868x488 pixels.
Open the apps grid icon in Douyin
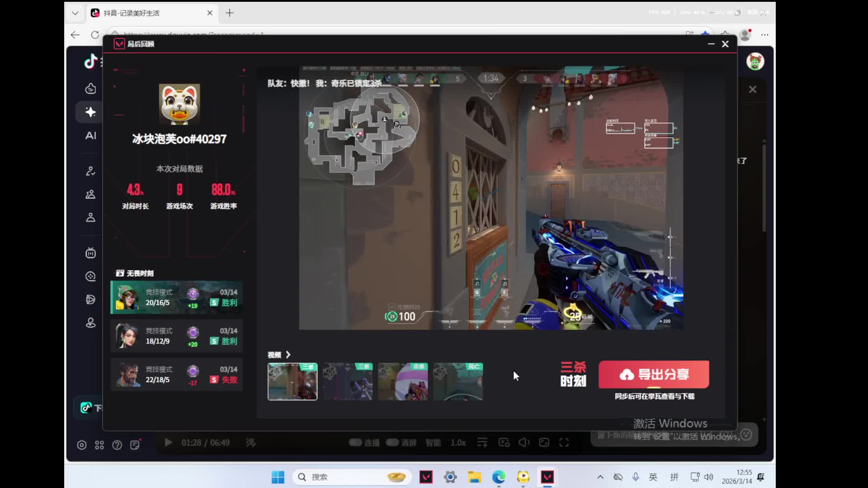99,445
